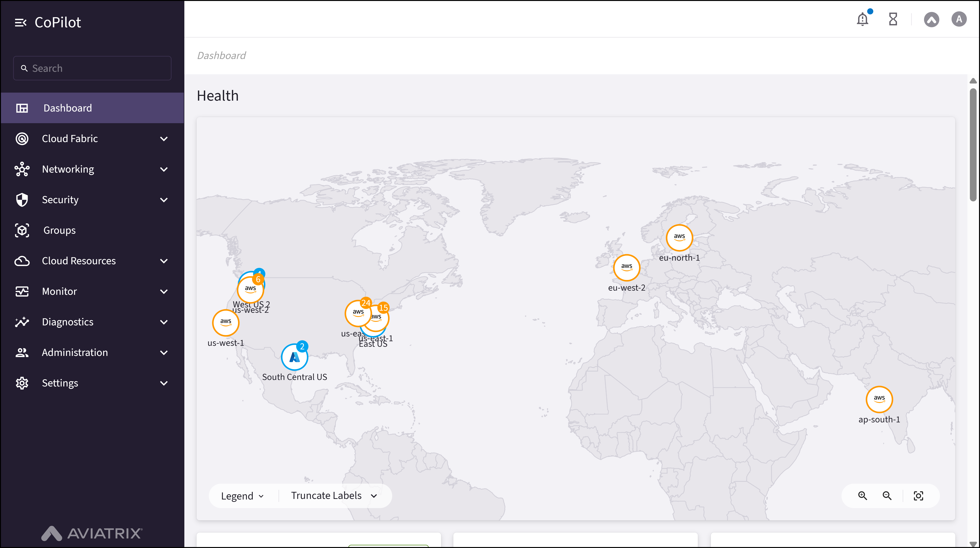Open the Groups sidebar icon
The image size is (980, 548).
point(22,230)
